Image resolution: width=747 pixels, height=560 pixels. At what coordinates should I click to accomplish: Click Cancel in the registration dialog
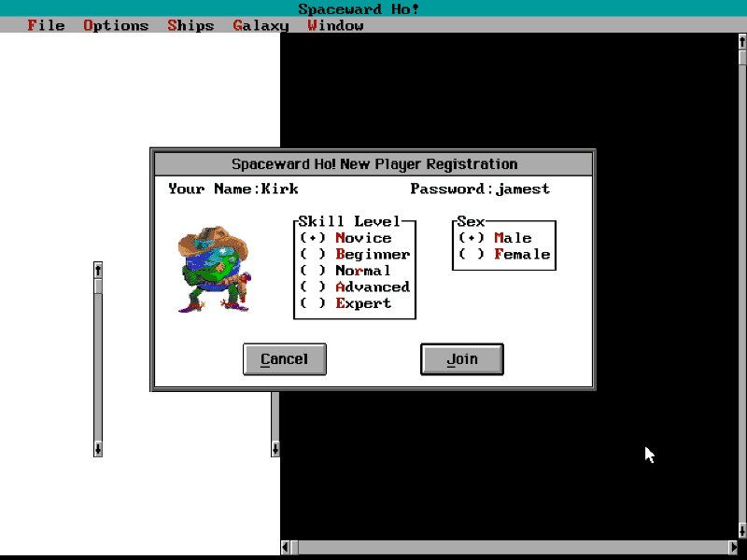284,359
